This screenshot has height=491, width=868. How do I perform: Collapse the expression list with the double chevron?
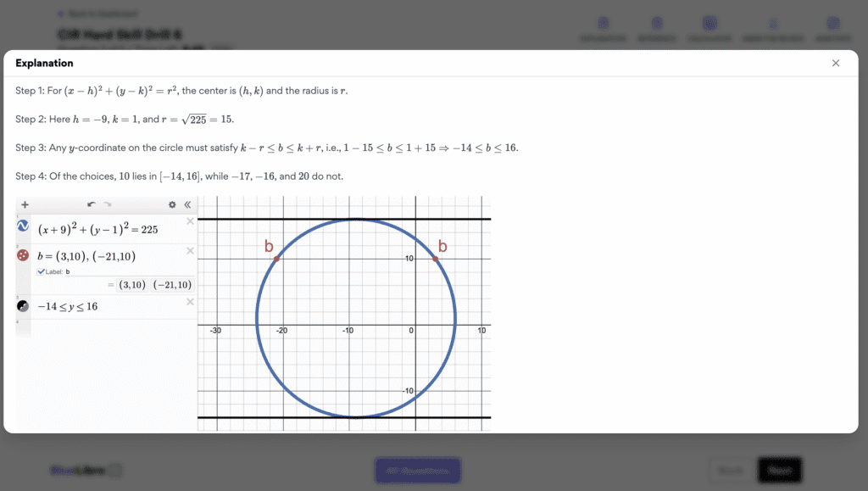click(187, 204)
